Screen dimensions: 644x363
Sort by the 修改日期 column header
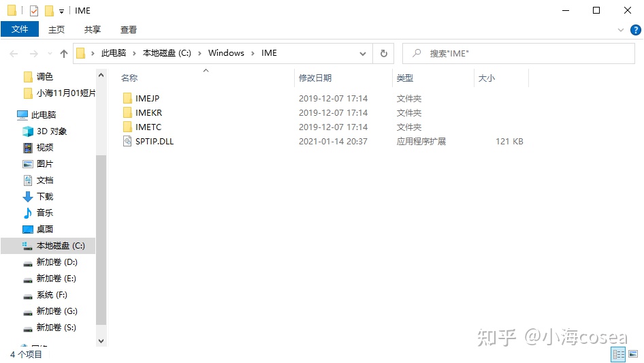coord(315,78)
